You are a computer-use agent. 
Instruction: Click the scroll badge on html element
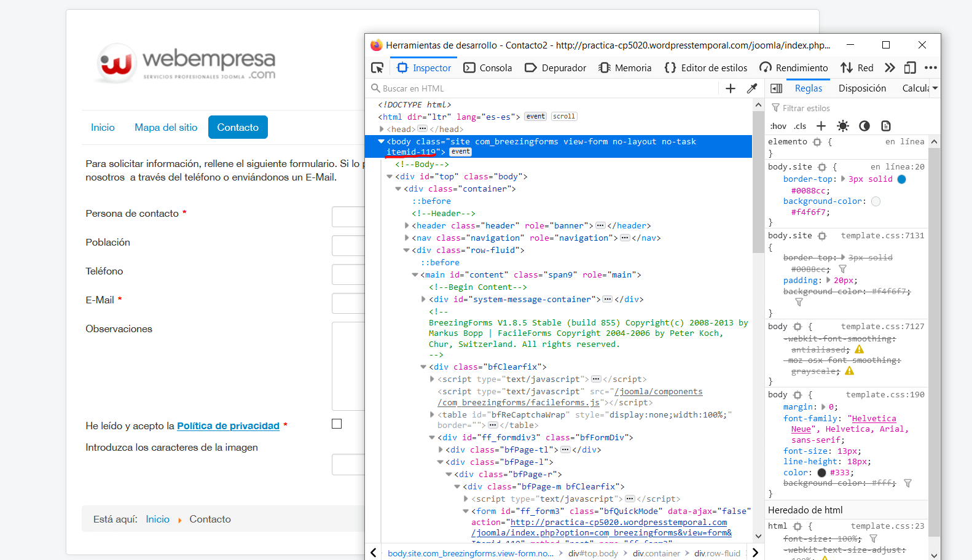[x=564, y=117]
